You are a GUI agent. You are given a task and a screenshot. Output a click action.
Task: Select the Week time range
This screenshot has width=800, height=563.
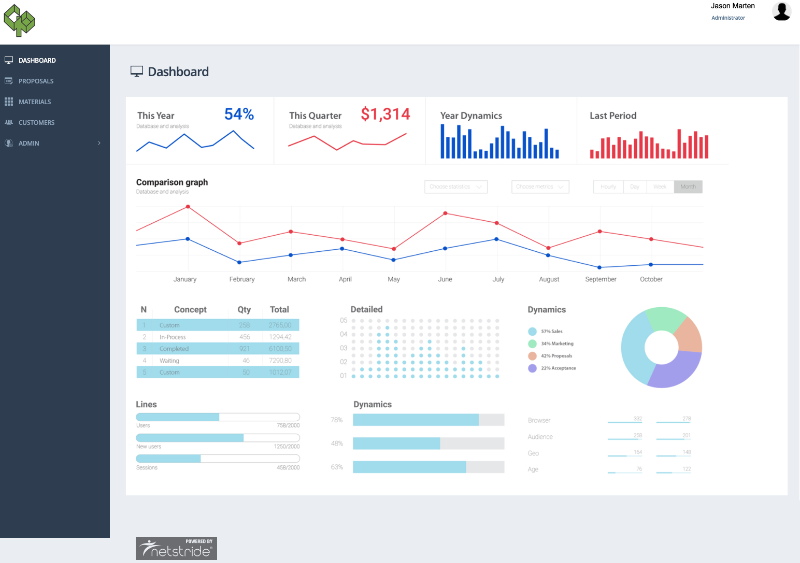click(x=660, y=187)
